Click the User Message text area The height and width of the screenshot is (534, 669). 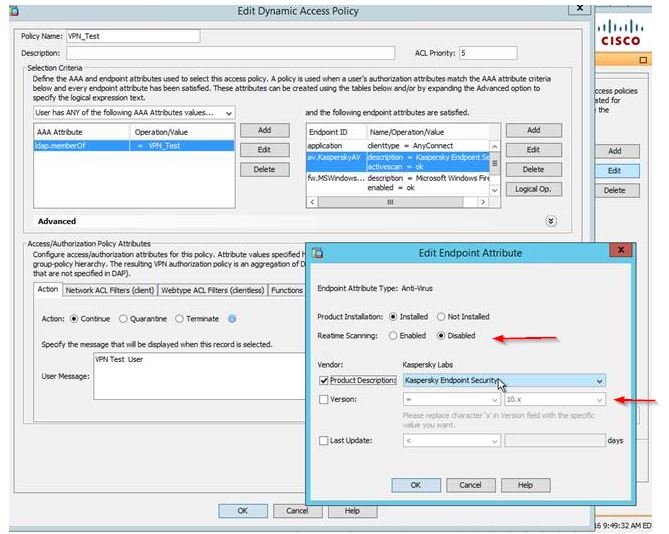[200, 376]
